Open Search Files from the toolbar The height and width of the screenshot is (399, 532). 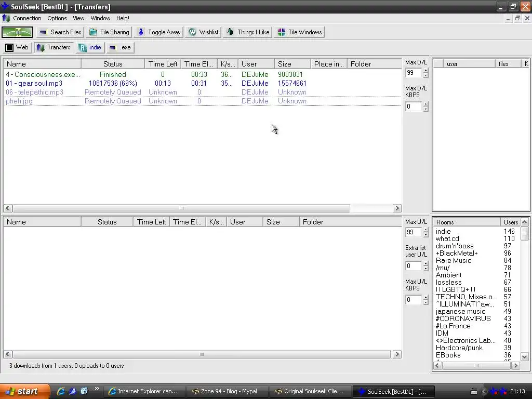(60, 32)
